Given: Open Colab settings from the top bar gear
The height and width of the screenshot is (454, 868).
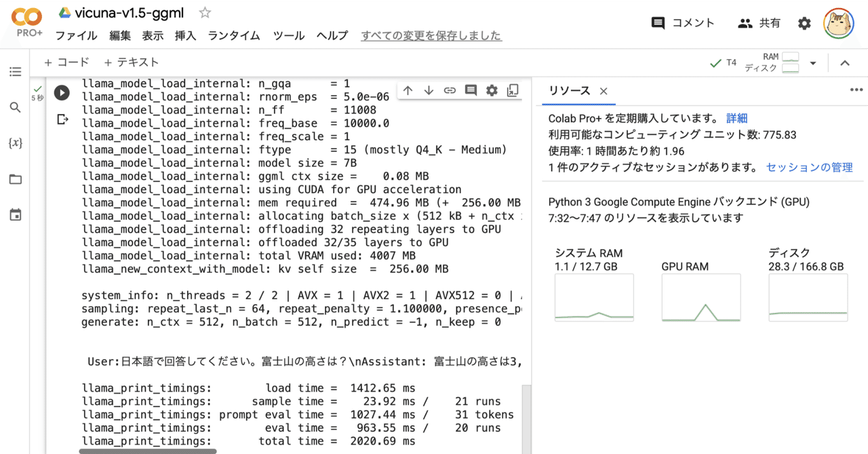Looking at the screenshot, I should click(x=804, y=22).
